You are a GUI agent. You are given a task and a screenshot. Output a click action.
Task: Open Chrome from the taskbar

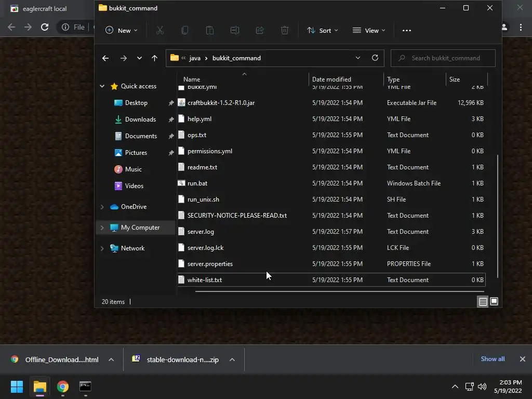point(63,387)
